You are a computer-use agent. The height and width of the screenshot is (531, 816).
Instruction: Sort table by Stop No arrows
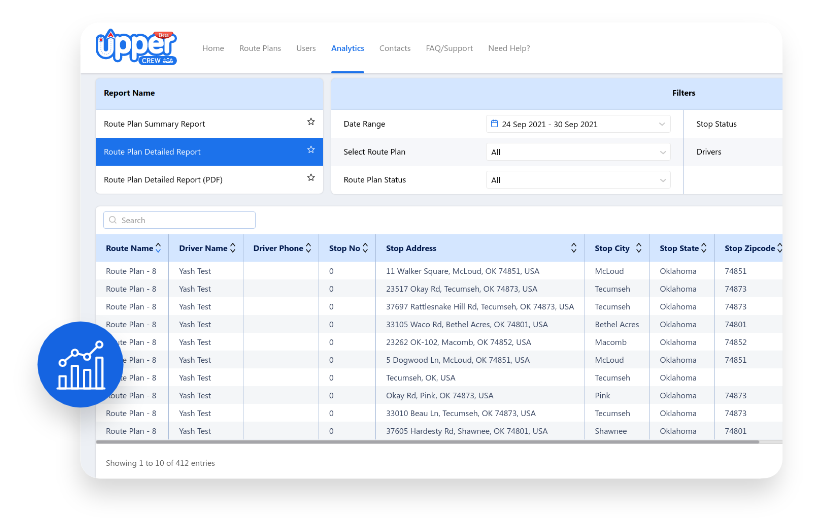click(365, 248)
